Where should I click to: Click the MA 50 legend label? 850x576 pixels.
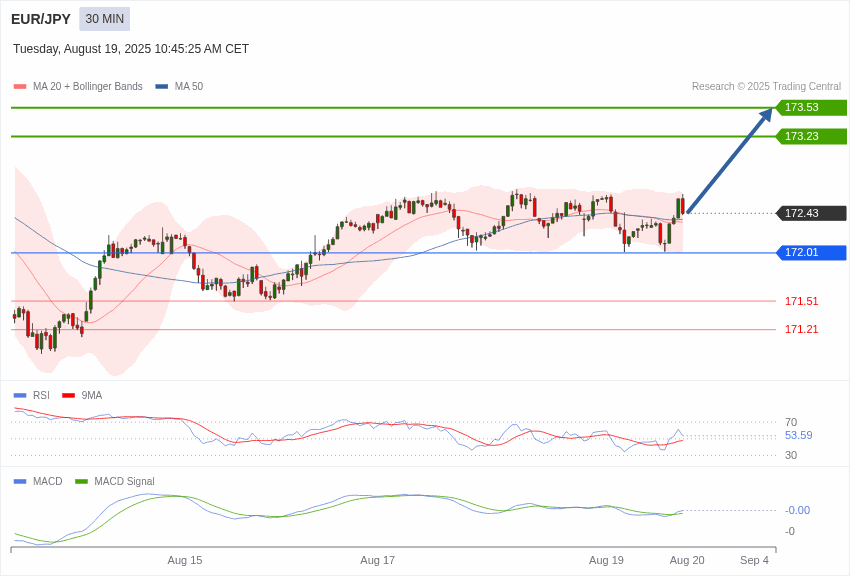[189, 87]
